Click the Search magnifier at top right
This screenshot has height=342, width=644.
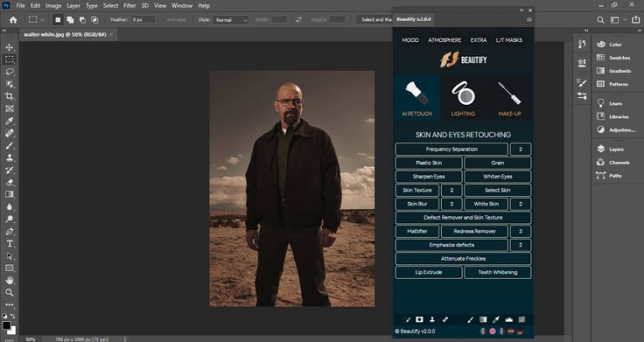click(x=600, y=20)
